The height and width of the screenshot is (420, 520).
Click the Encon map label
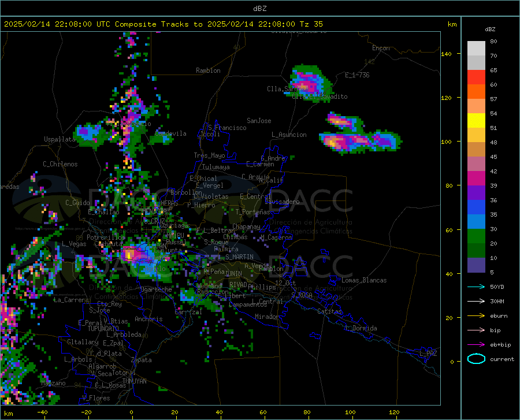[x=381, y=48]
